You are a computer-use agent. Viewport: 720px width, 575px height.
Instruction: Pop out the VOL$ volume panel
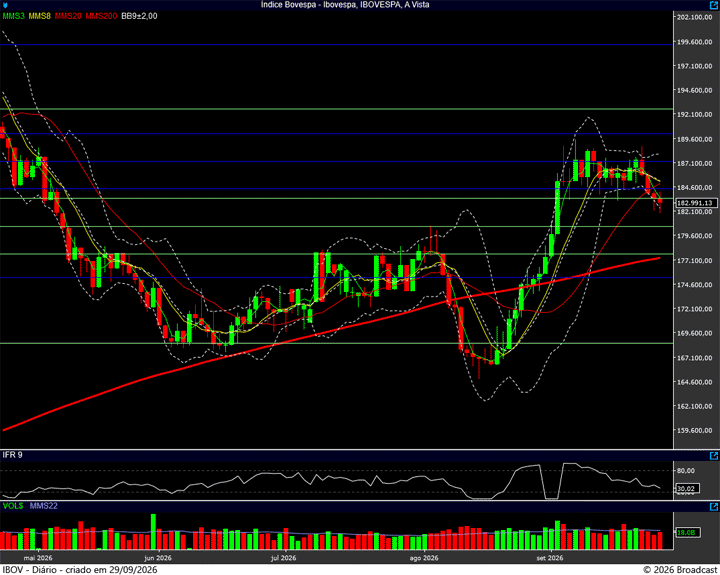click(x=714, y=507)
